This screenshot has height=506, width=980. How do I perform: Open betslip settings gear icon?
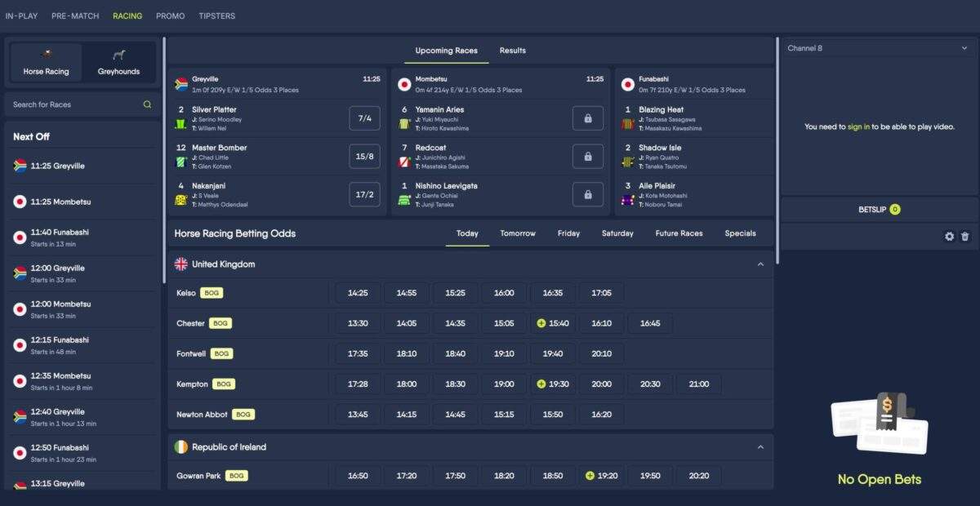(949, 237)
